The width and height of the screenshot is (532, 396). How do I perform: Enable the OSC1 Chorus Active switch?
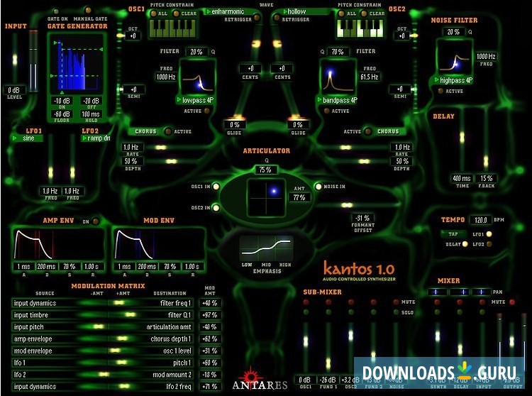coord(168,131)
